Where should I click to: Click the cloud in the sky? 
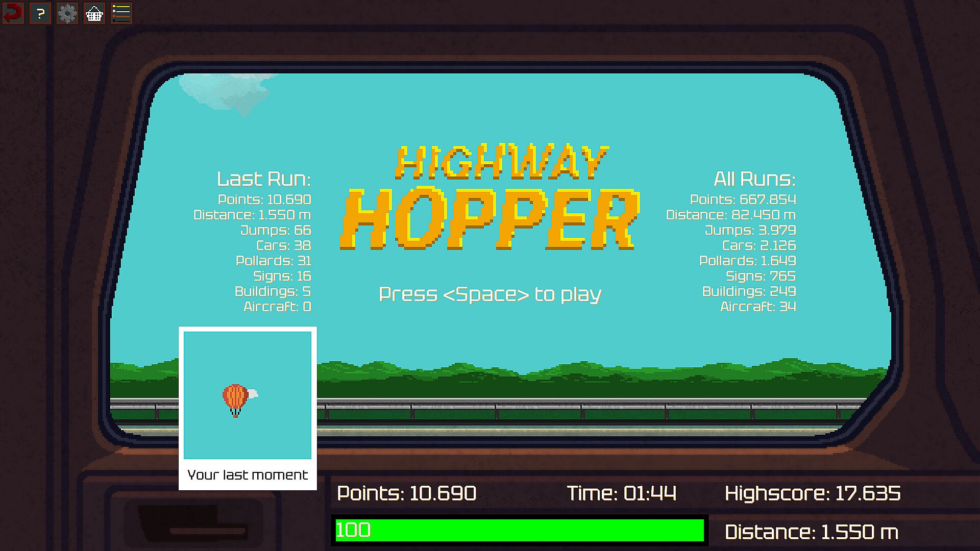coord(227,92)
